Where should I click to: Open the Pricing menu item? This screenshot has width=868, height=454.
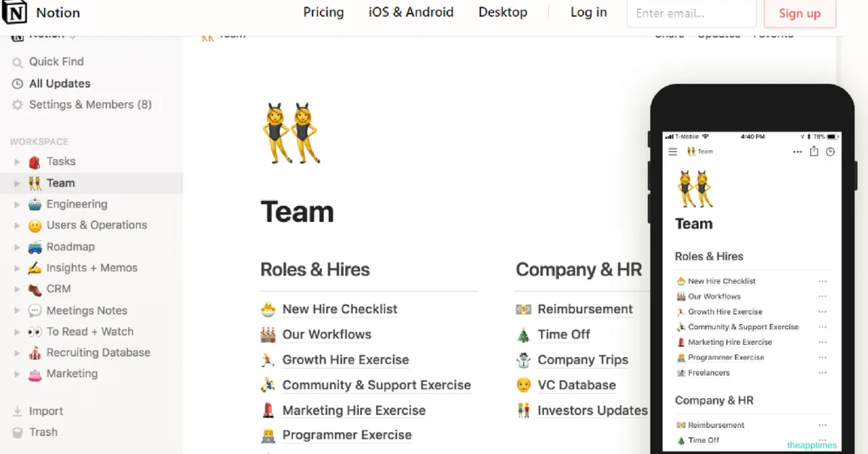323,12
